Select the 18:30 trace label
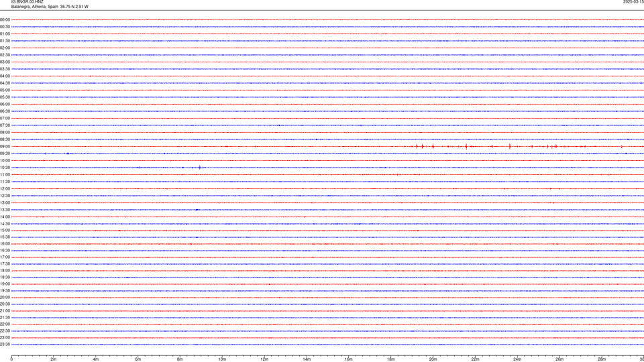Screen dimensions: 644x362 pos(5,278)
